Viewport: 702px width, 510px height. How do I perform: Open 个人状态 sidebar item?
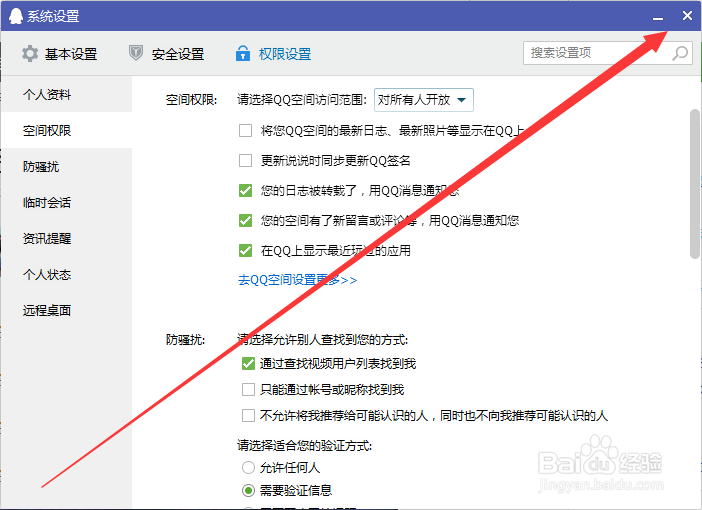[x=66, y=274]
